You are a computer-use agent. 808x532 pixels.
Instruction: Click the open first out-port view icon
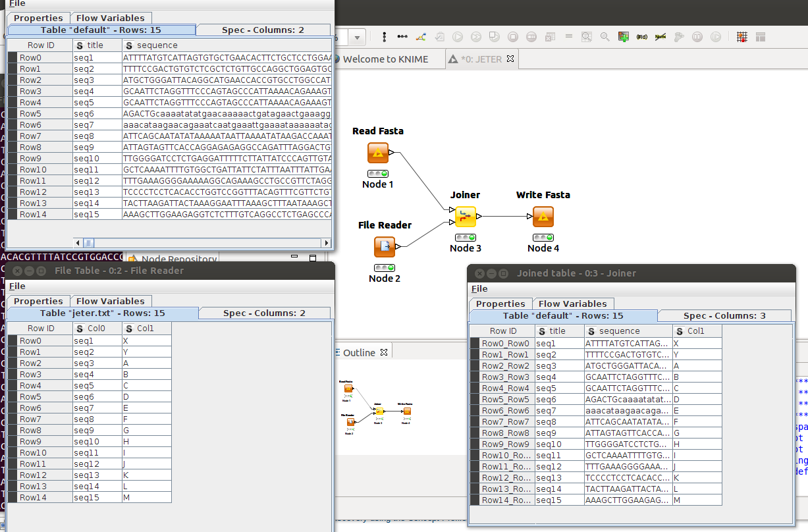pyautogui.click(x=586, y=36)
